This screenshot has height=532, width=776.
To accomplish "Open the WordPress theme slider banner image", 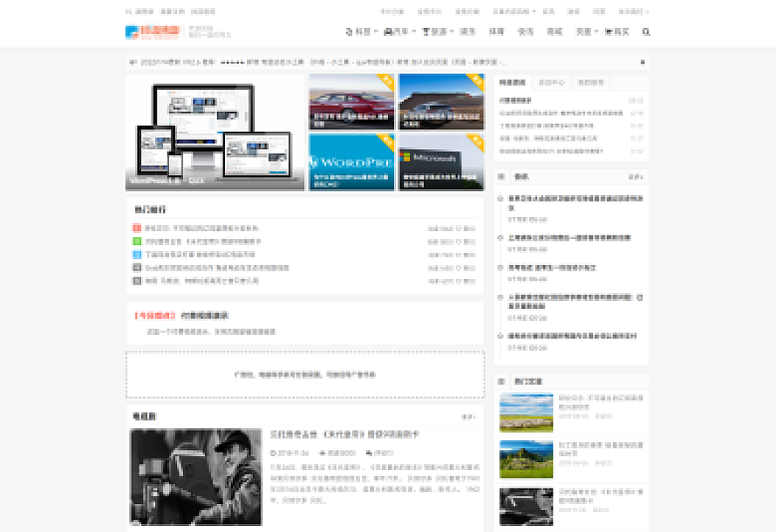I will [x=215, y=132].
